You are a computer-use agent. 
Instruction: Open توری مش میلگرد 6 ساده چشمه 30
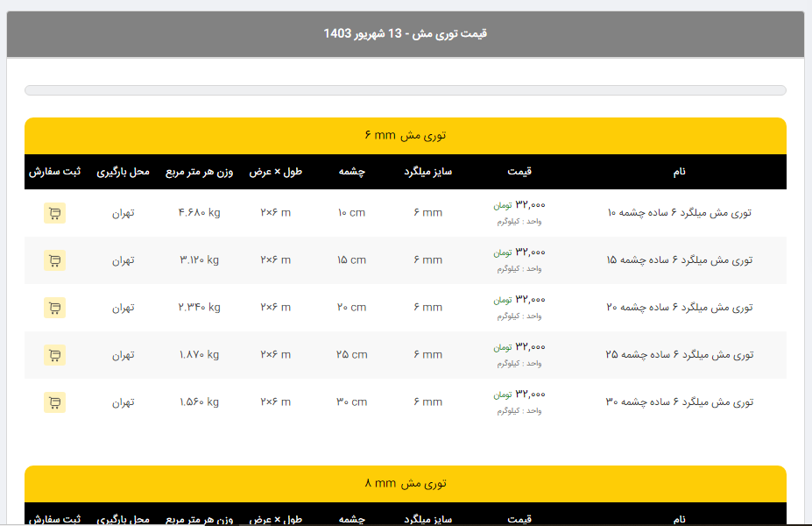(x=679, y=402)
